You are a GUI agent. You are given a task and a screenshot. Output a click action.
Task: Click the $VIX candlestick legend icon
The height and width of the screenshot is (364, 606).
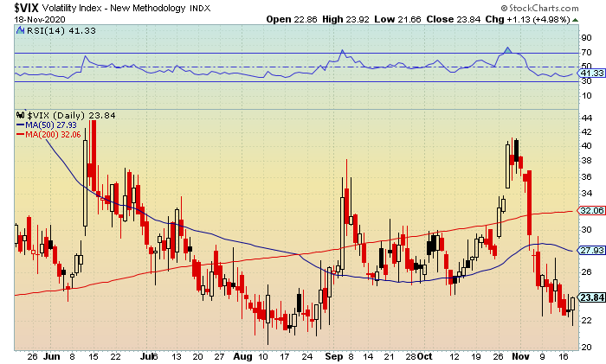point(21,115)
